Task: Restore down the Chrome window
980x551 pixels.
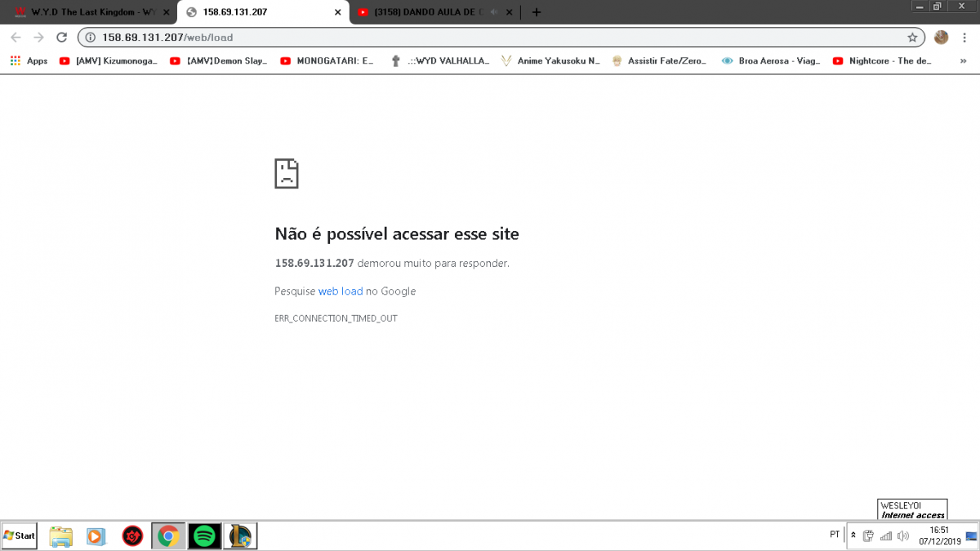Action: (x=938, y=5)
